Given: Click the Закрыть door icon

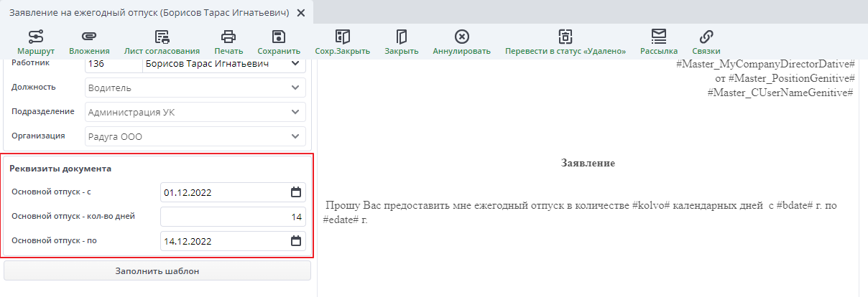Looking at the screenshot, I should tap(402, 36).
